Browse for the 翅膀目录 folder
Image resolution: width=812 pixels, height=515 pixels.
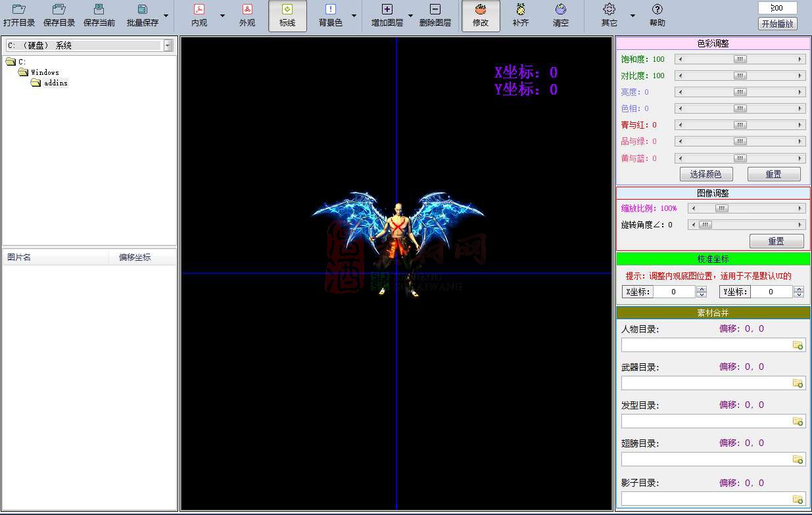click(x=798, y=459)
